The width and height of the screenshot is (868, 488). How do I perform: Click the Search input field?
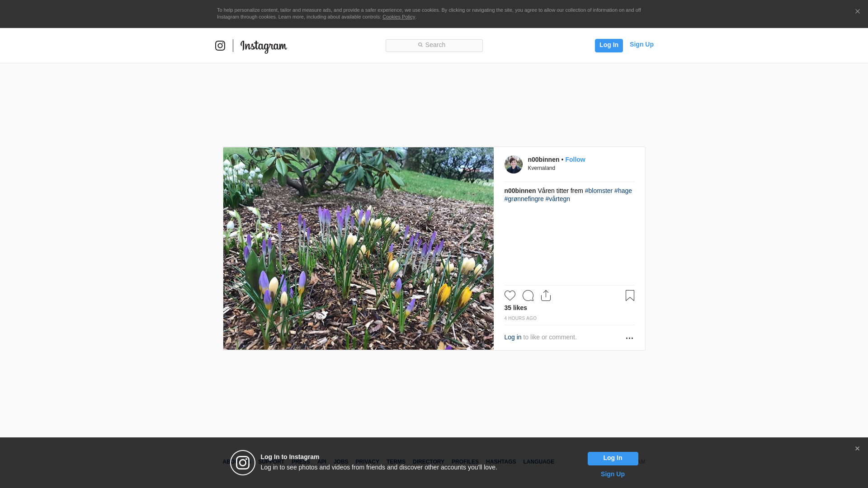434,45
